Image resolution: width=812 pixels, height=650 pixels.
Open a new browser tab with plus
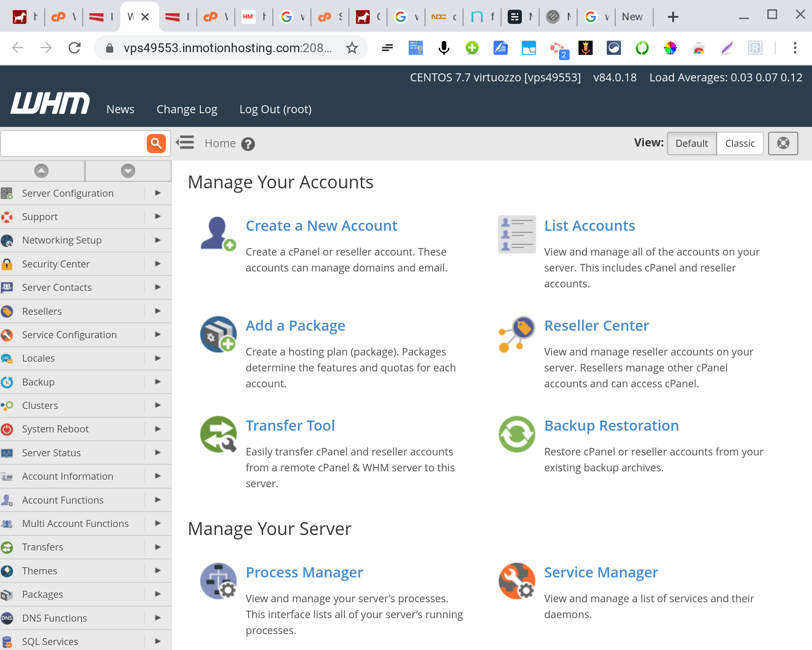[x=673, y=17]
